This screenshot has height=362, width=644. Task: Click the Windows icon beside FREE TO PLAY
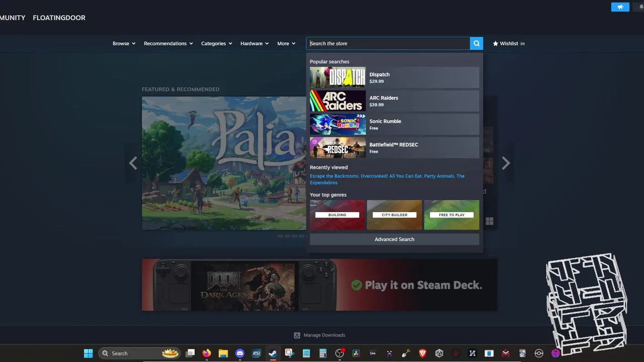click(490, 221)
